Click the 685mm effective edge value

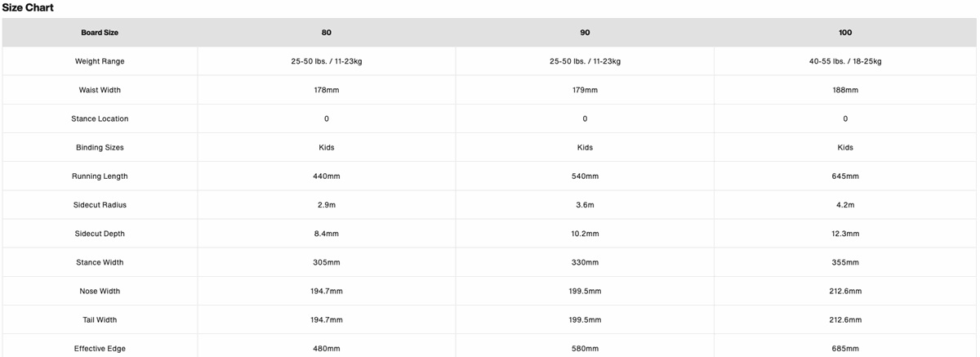(845, 349)
